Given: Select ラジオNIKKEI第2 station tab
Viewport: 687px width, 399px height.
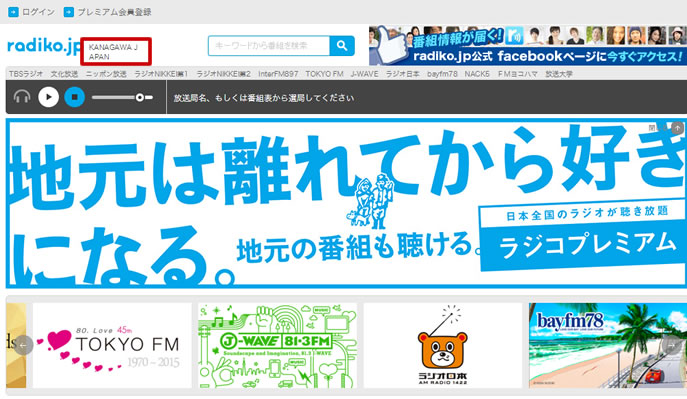Looking at the screenshot, I should [223, 74].
